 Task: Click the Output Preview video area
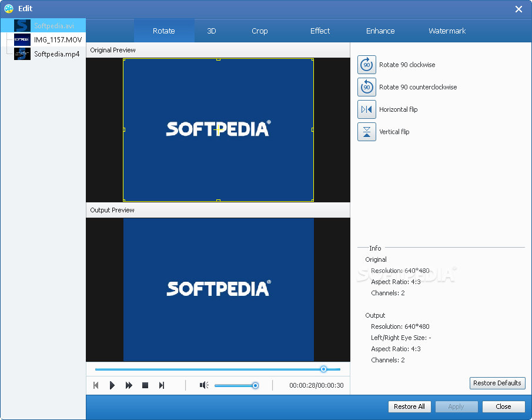tap(218, 289)
